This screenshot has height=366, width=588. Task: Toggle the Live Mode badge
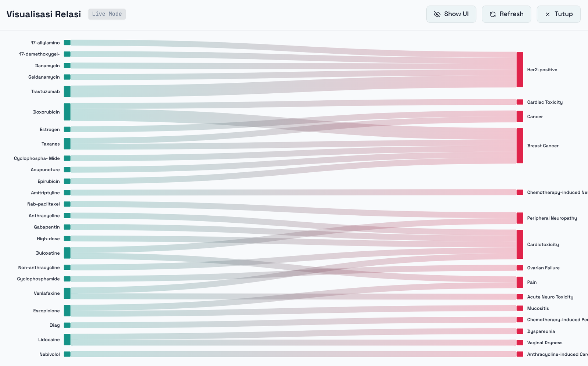(107, 14)
